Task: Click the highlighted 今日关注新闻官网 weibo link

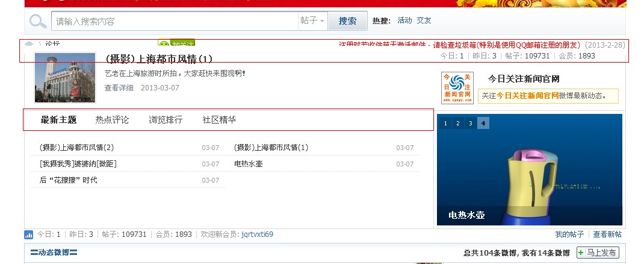Action: point(528,96)
